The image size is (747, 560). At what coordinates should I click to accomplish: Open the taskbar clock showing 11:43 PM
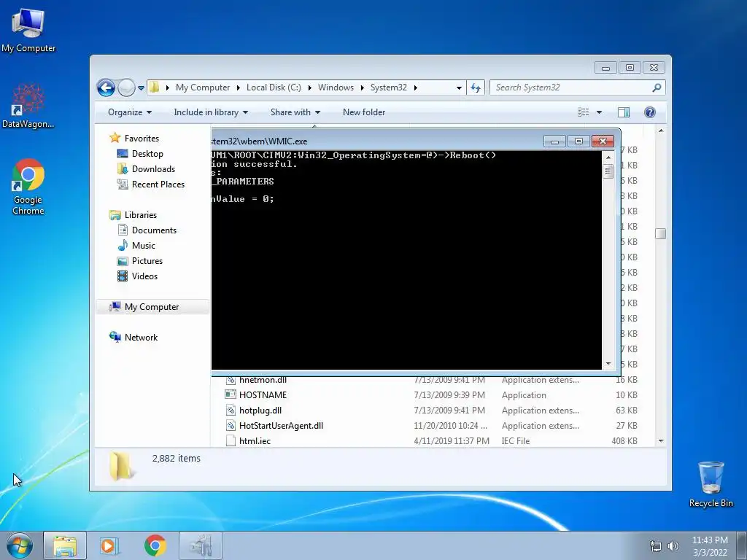point(710,546)
